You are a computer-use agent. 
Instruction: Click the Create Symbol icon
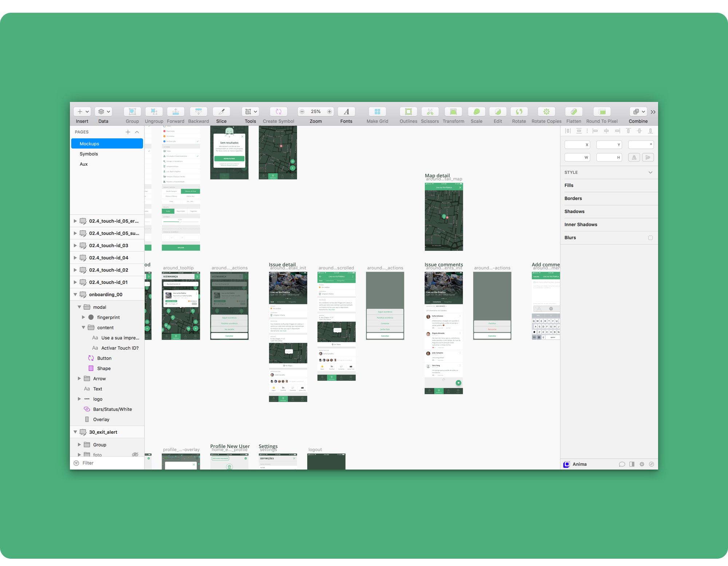pyautogui.click(x=278, y=112)
